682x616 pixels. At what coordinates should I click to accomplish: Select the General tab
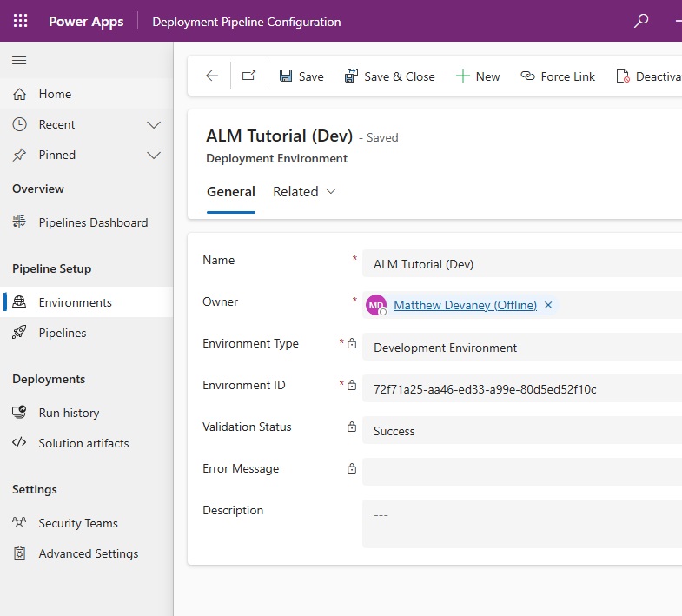click(231, 192)
